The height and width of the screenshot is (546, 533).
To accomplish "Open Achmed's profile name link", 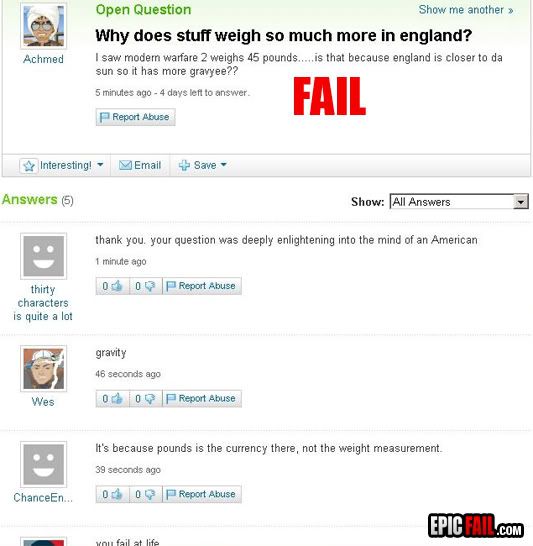I will point(43,59).
